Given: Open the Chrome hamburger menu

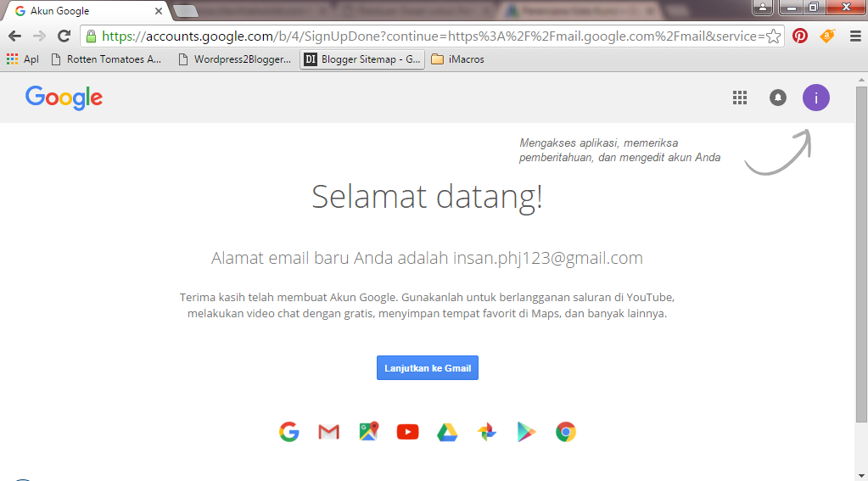Looking at the screenshot, I should coord(855,36).
